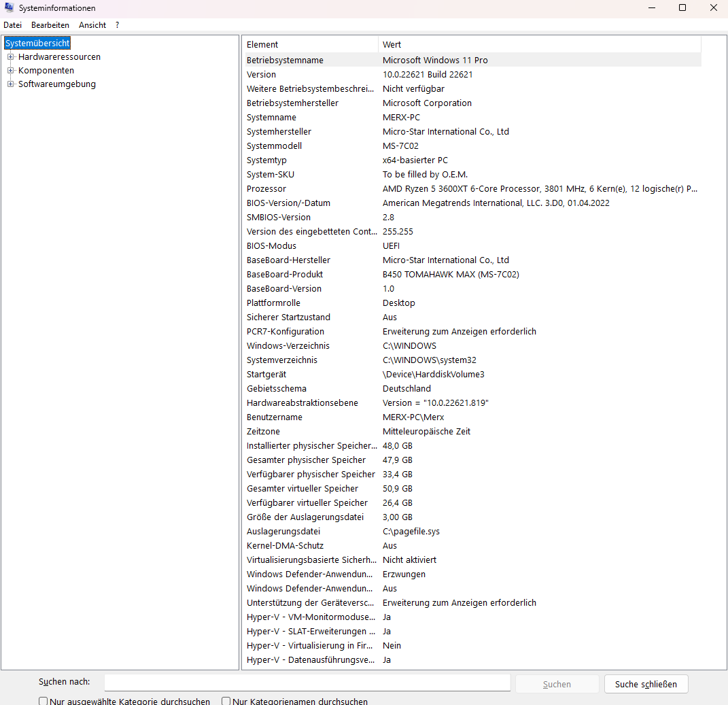Focus the Suchen nach input field
Image resolution: width=728 pixels, height=705 pixels.
click(x=307, y=683)
